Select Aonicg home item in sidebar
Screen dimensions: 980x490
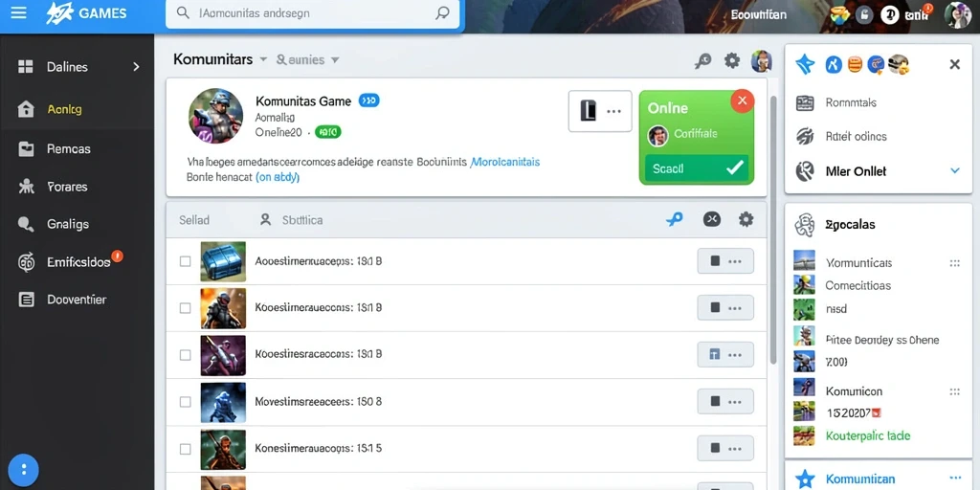click(x=77, y=109)
